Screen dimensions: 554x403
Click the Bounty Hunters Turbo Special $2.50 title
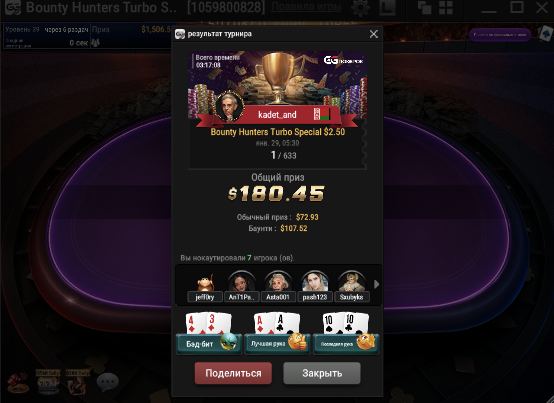click(x=278, y=132)
